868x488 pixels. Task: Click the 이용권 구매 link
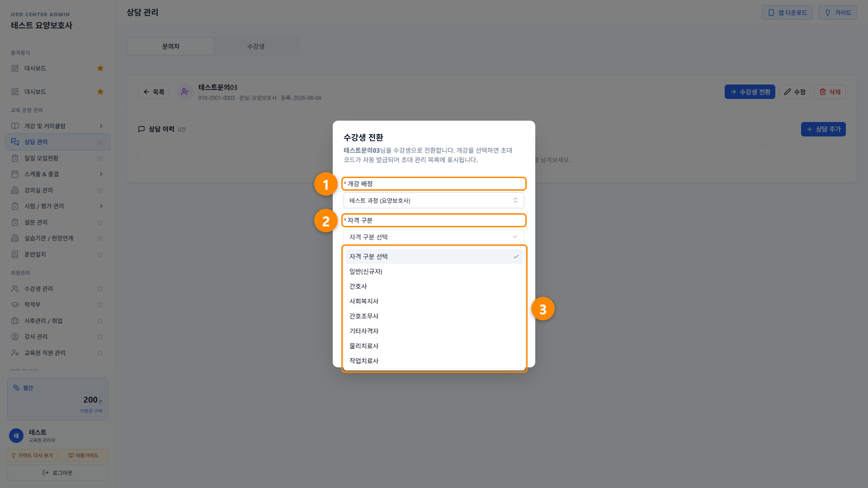[91, 411]
